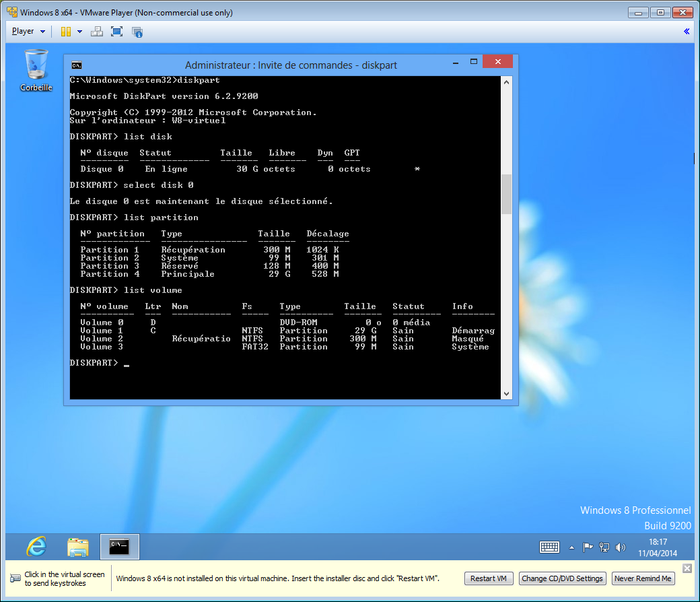This screenshot has height=602, width=700.
Task: Open the command prompt system menu icon
Action: [77, 65]
